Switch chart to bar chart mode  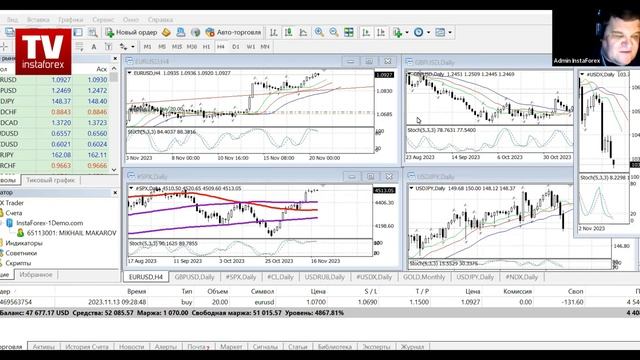pos(274,32)
